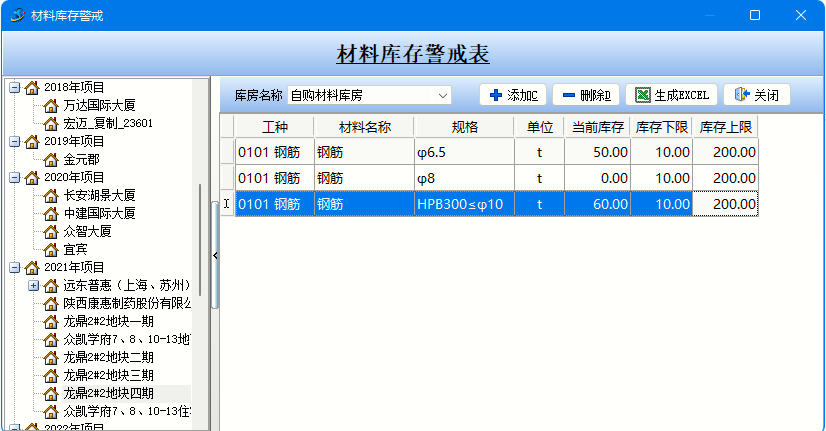
Task: Collapse the 2021年项目 tree node
Action: 14,267
